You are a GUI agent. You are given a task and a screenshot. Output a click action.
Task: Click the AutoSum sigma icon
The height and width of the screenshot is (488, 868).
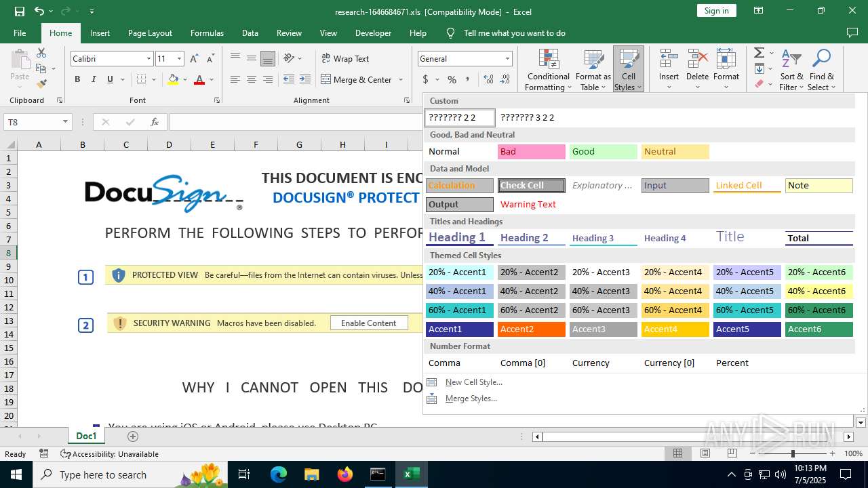[759, 53]
